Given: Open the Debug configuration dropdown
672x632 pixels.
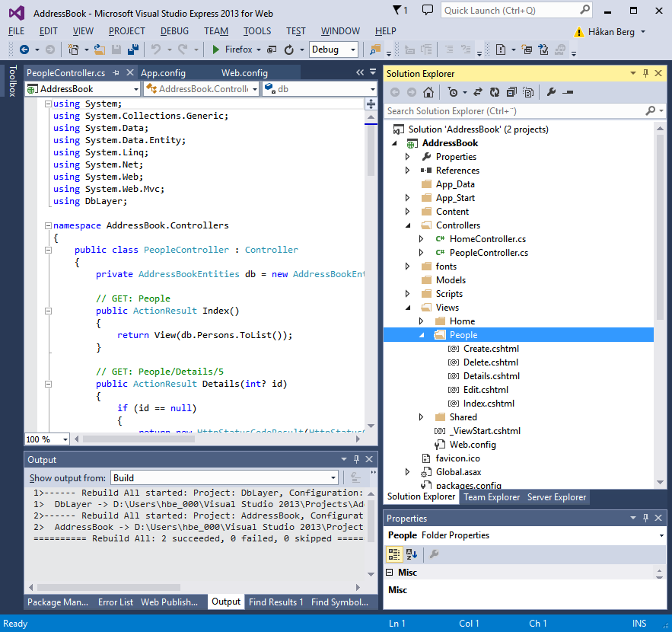Looking at the screenshot, I should point(333,49).
